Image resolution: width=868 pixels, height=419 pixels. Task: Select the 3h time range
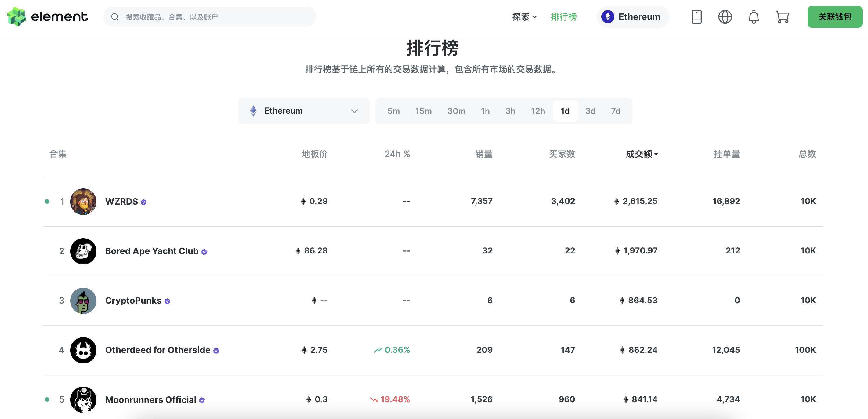click(510, 111)
